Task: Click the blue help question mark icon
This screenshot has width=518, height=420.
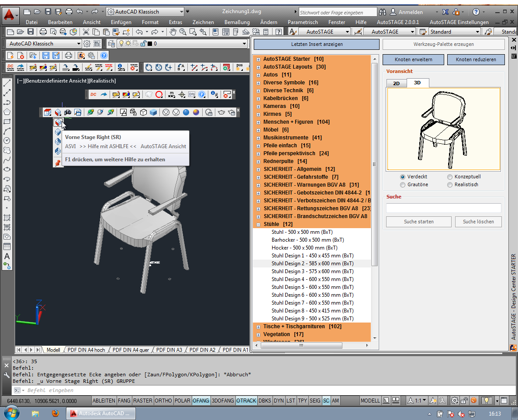Action: click(104, 56)
